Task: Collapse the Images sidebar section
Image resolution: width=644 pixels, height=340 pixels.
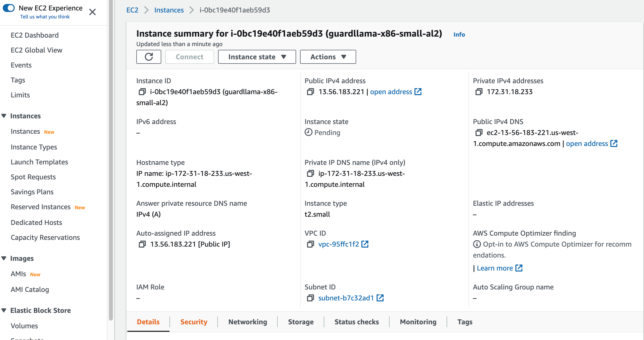Action: click(x=4, y=258)
